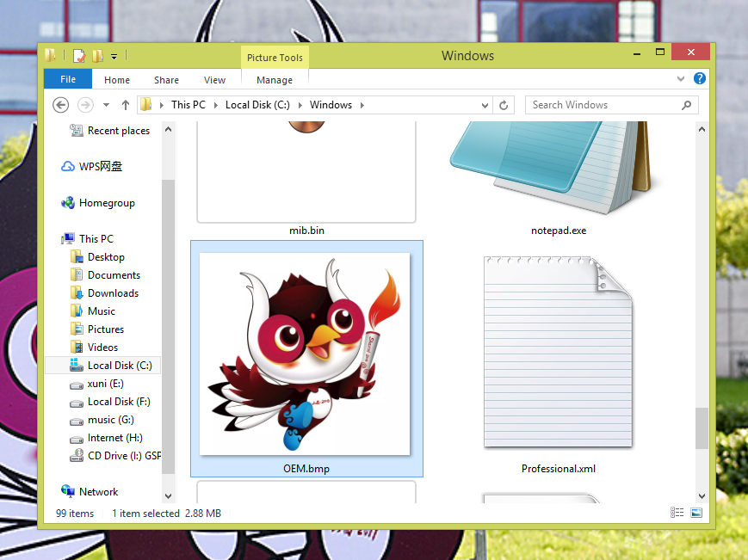Viewport: 748px width, 560px height.
Task: Refresh the folder view
Action: pos(502,104)
